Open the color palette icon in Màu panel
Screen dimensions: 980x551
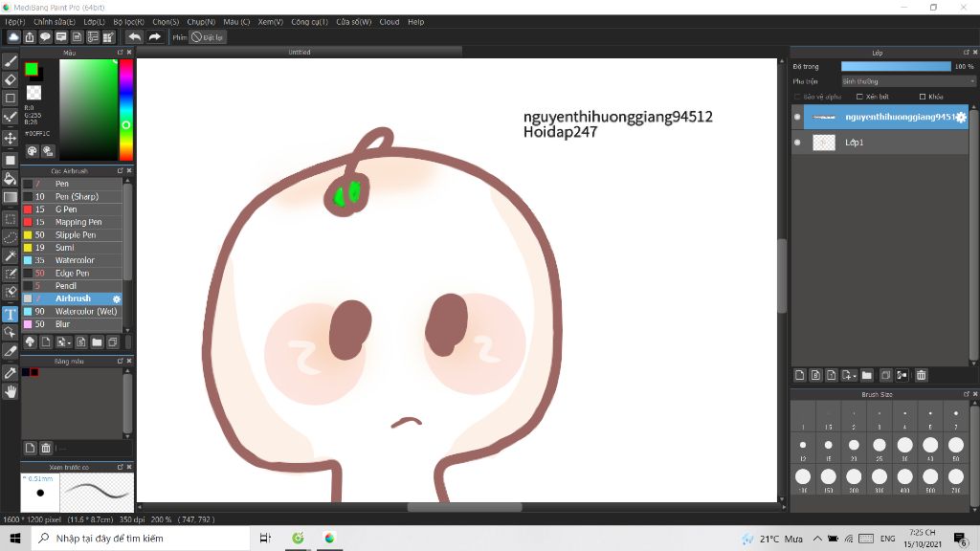[32, 151]
